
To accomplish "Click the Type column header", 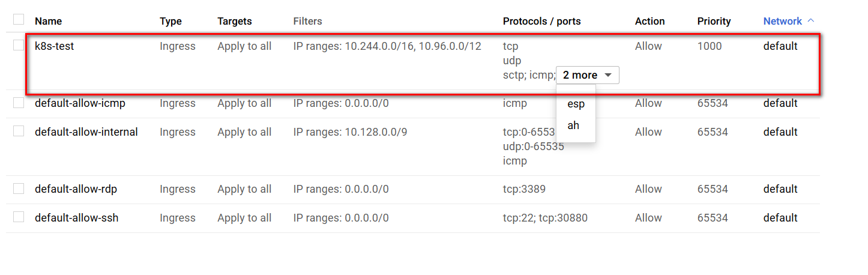I will (x=170, y=21).
